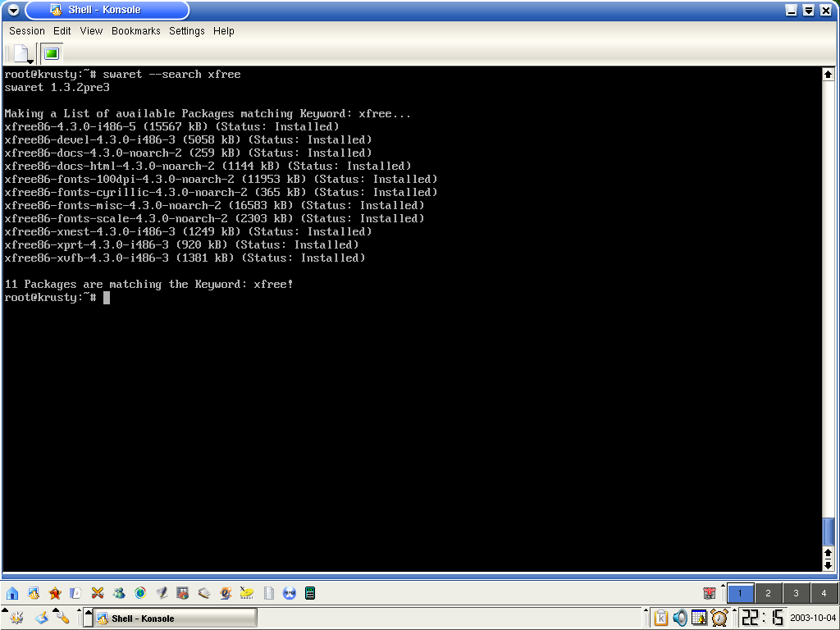
Task: Click the 'xfree86-fonts-cyrillic-4.3.0-noarch-2' line
Action: click(221, 192)
